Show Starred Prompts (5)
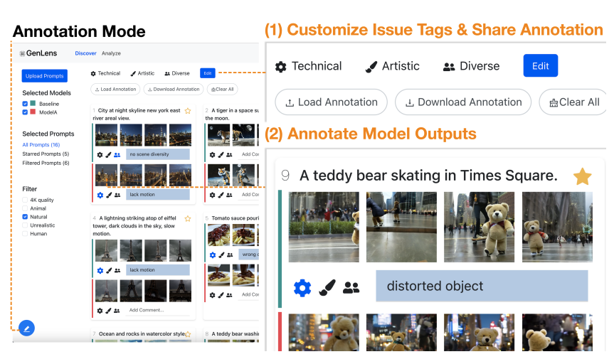Screen dimensions: 614x364 (46, 154)
